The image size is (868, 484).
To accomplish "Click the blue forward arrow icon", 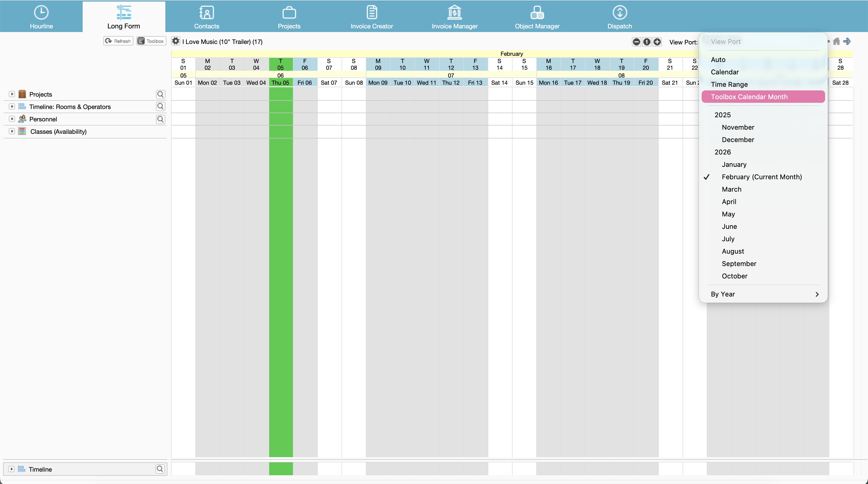I will [847, 41].
